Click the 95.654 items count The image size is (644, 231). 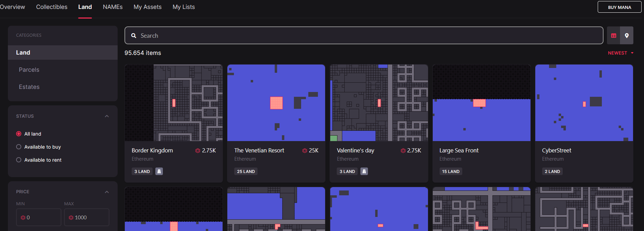[x=143, y=53]
